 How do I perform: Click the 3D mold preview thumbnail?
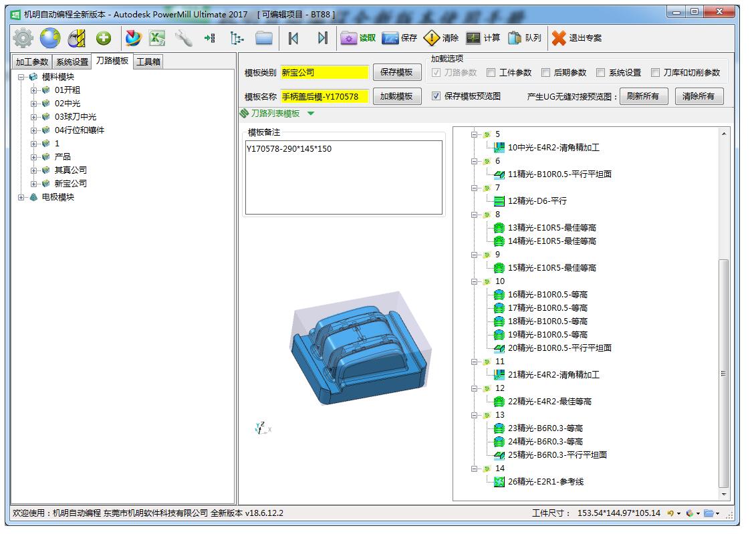[x=360, y=349]
